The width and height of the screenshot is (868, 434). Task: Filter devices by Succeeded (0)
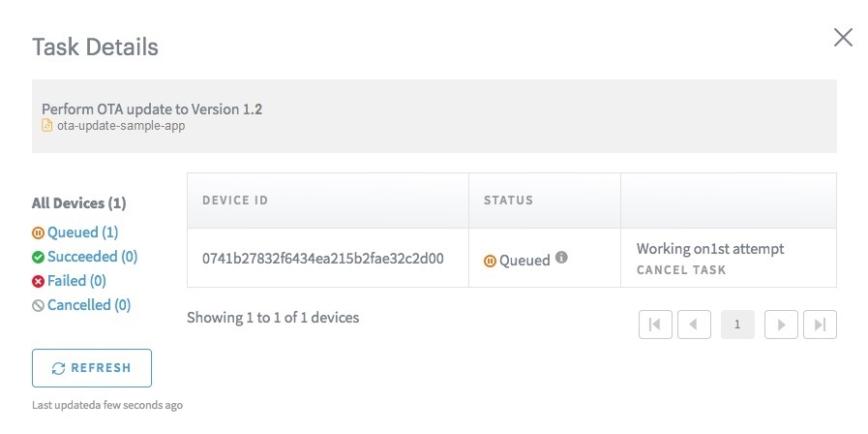[93, 257]
